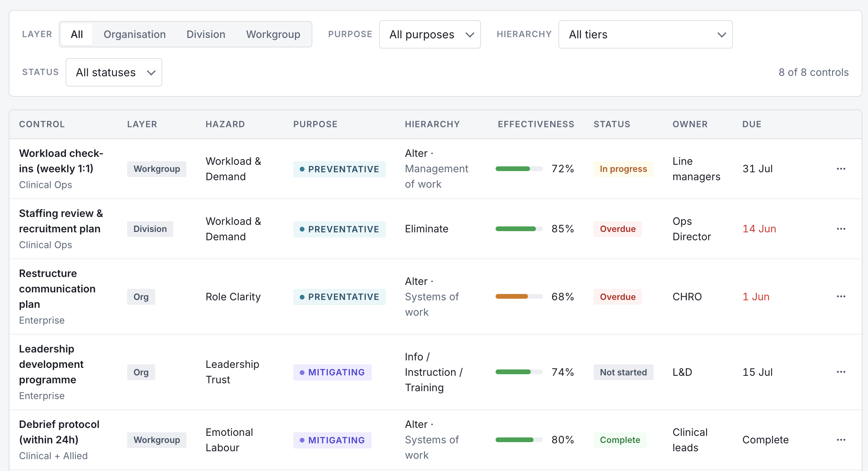Viewport: 868px width, 471px height.
Task: Click Preventative tag in Workload check-ins row
Action: click(340, 169)
